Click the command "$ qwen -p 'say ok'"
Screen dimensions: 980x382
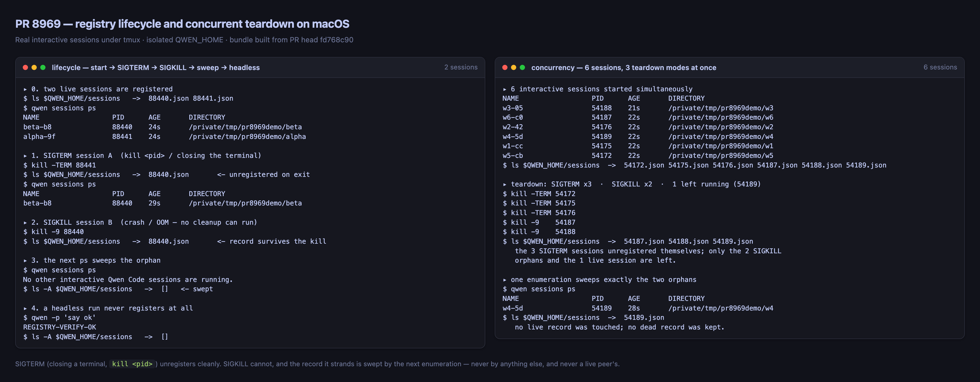[60, 317]
